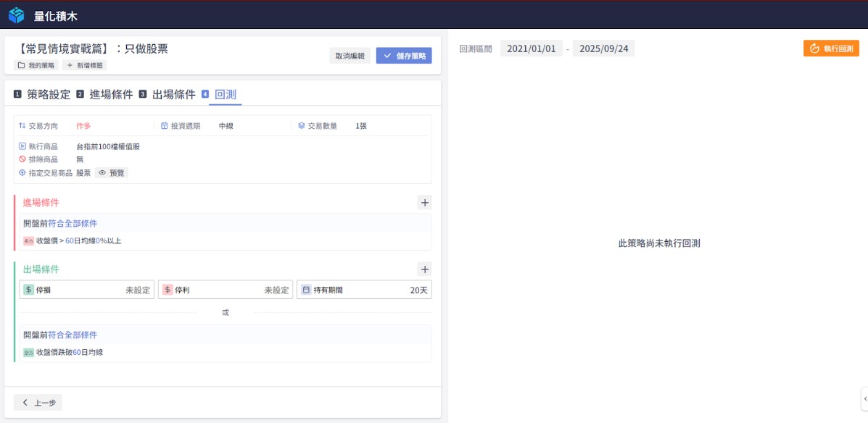The height and width of the screenshot is (423, 868).
Task: Click the 量化積木 cube logo
Action: click(16, 14)
